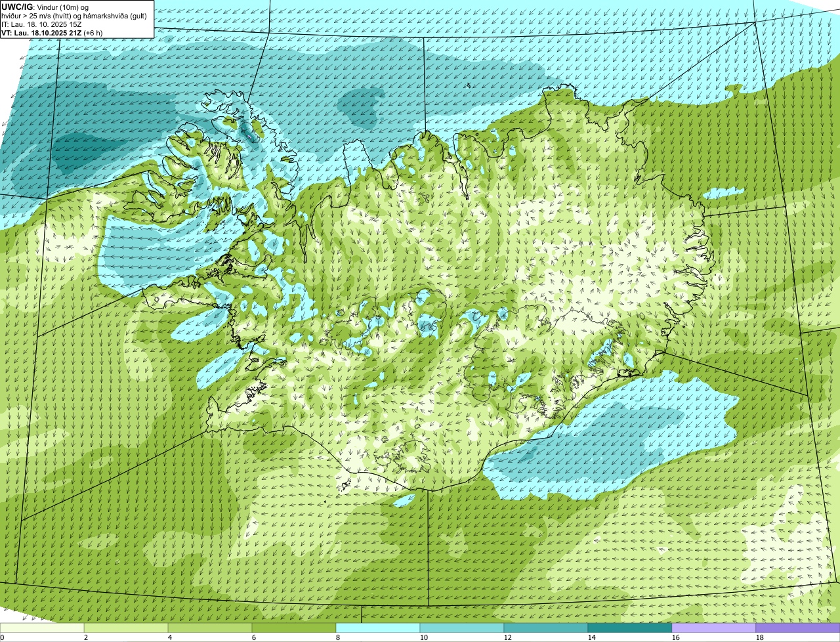Click the 14–16 m/s dark teal legend swatch
This screenshot has width=840, height=642.
pos(630,628)
